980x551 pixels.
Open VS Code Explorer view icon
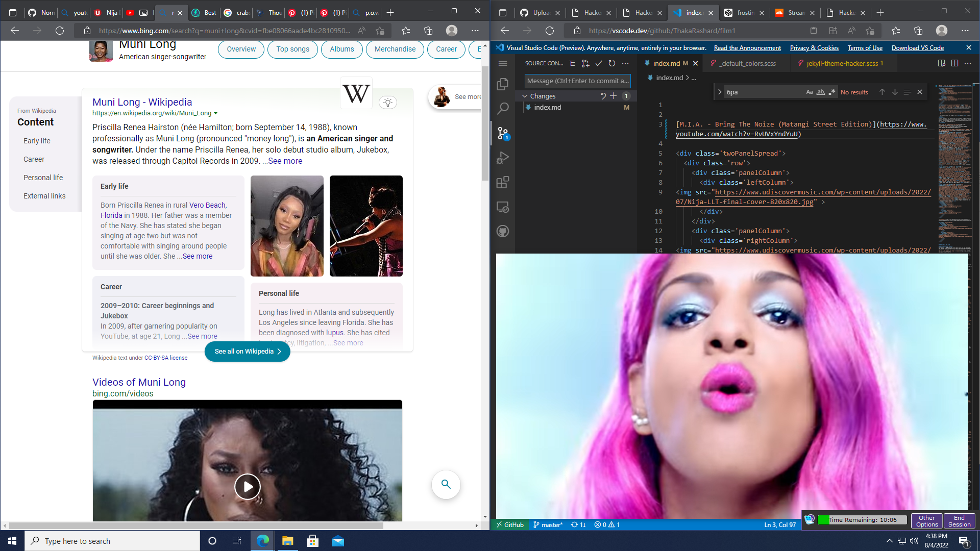coord(503,84)
